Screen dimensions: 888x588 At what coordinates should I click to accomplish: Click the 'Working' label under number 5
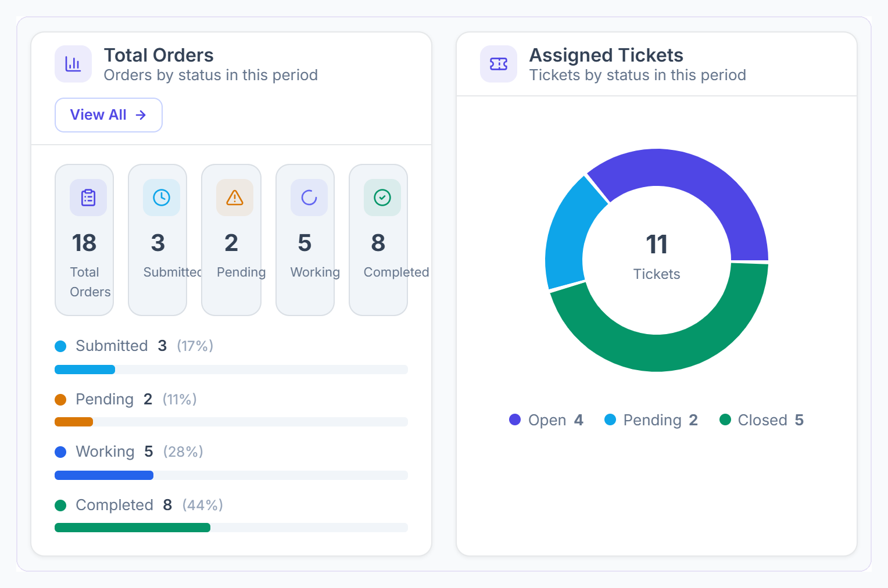click(315, 273)
